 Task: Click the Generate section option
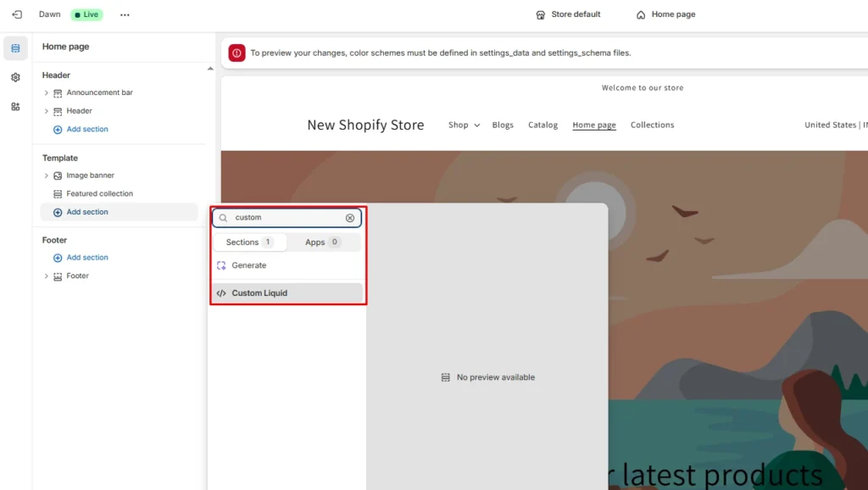[248, 265]
